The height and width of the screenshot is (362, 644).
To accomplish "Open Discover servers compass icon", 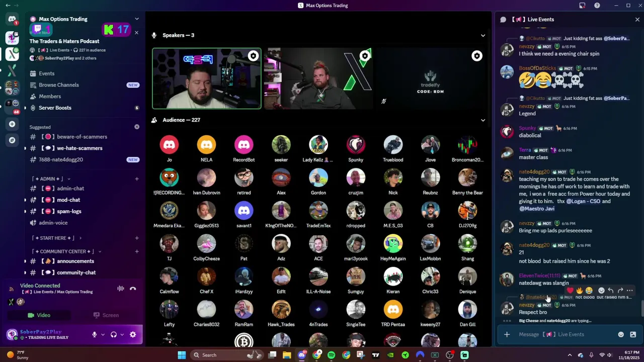I will coord(12,140).
